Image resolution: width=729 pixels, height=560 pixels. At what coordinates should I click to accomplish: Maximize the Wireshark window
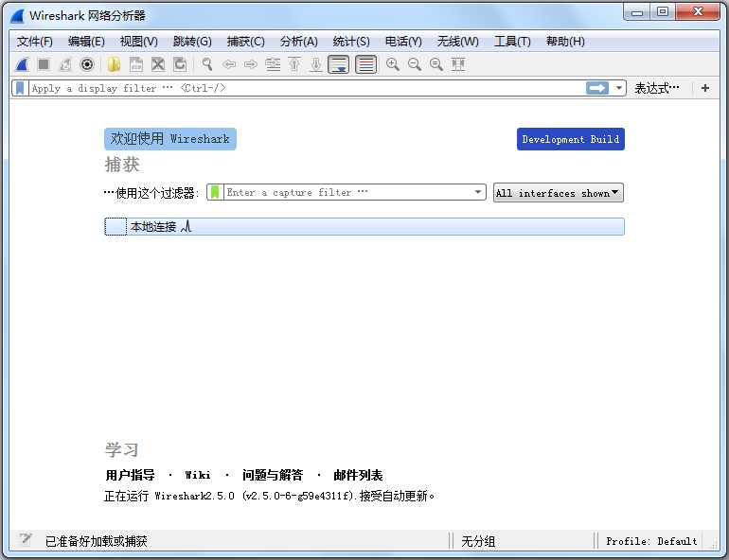[663, 12]
